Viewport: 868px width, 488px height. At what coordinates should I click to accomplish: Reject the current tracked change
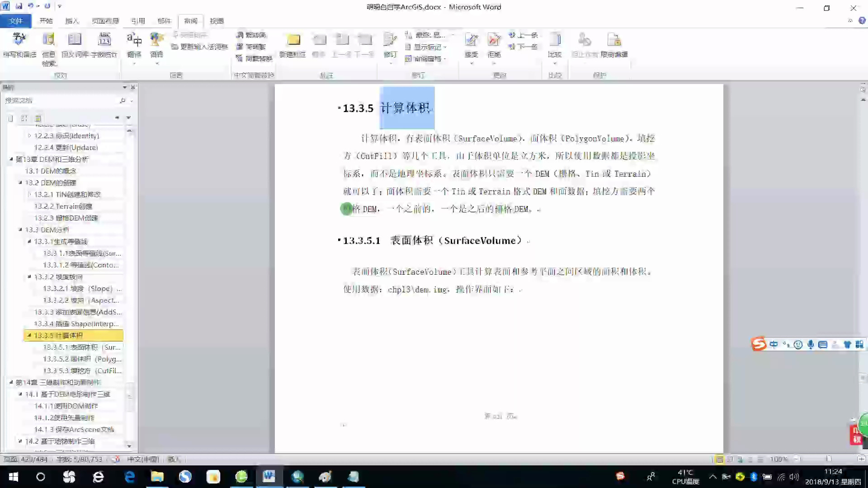(x=494, y=43)
